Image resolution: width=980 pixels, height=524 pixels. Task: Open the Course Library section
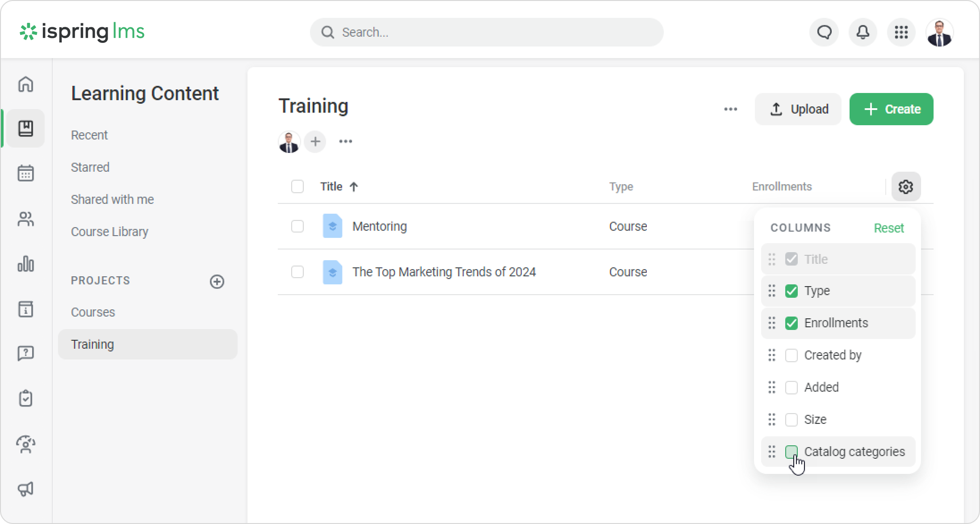(109, 232)
